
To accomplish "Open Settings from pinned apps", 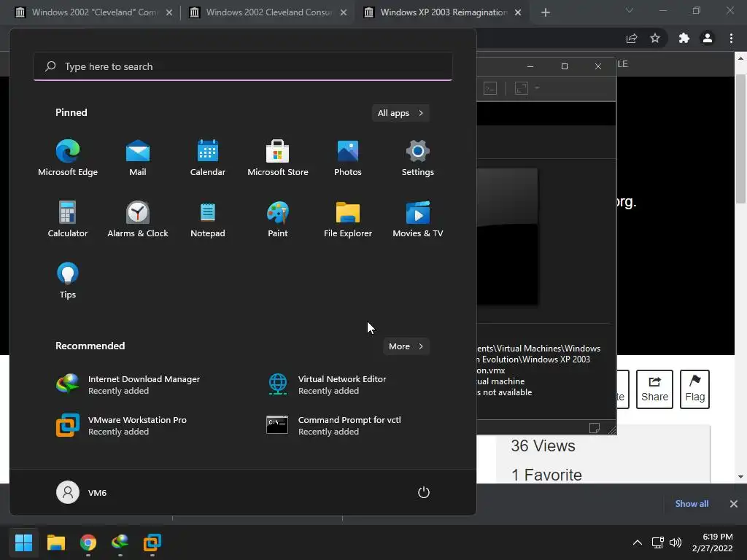I will pos(418,158).
